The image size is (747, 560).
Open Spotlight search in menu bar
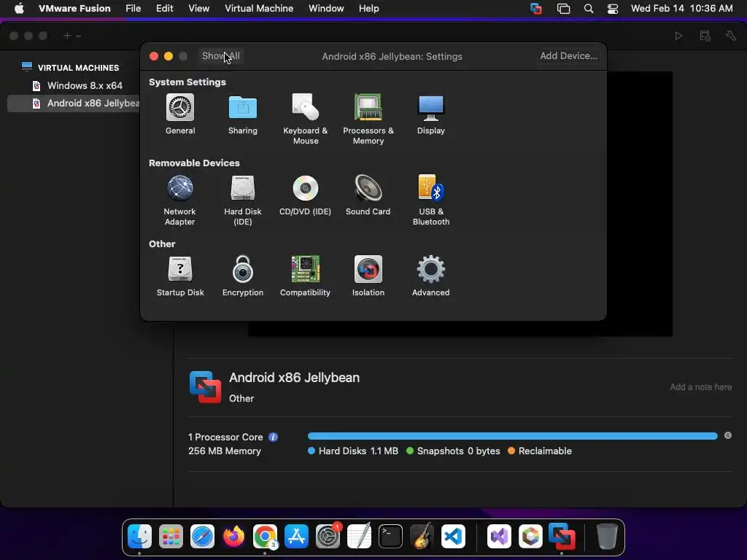[589, 9]
